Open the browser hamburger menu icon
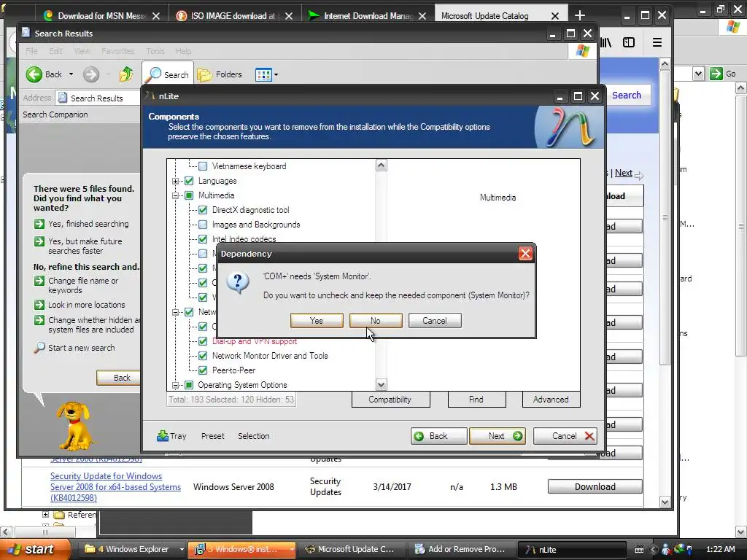 657,42
